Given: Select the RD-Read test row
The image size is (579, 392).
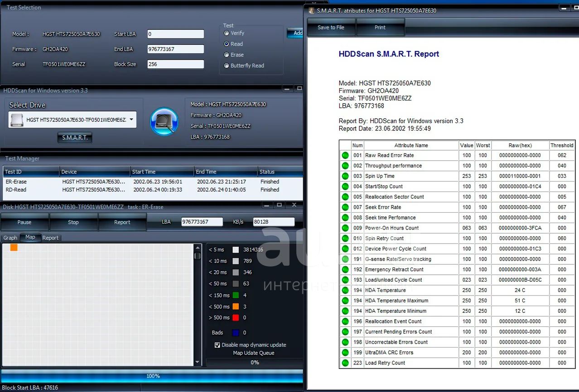Looking at the screenshot, I should [153, 190].
